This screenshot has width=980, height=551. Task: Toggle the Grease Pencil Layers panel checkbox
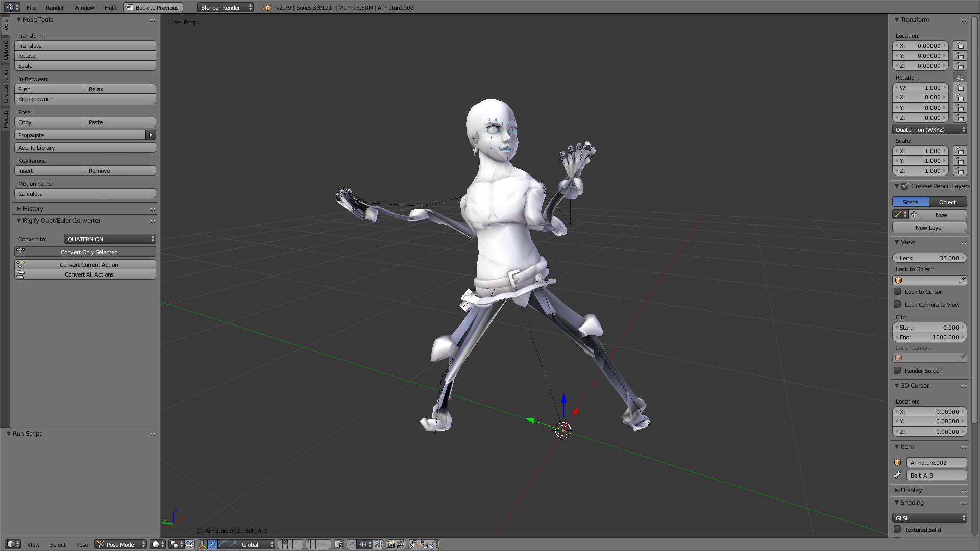pos(904,186)
